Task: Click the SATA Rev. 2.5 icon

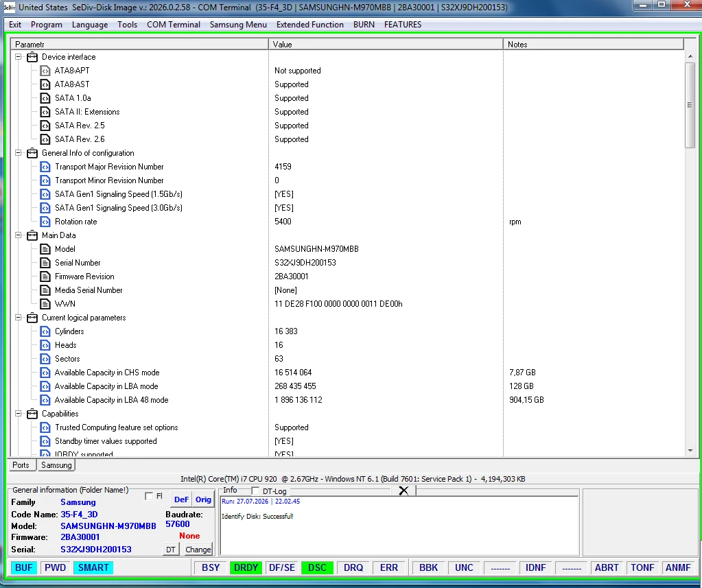Action: [45, 126]
